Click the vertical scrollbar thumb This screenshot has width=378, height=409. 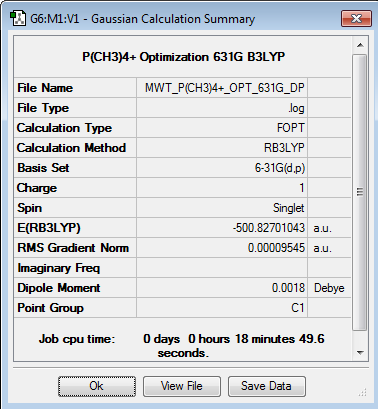click(360, 192)
